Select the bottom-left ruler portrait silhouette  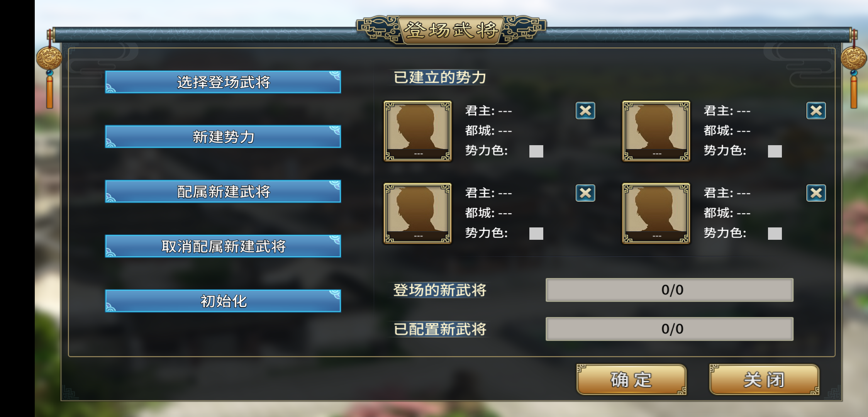tap(417, 213)
